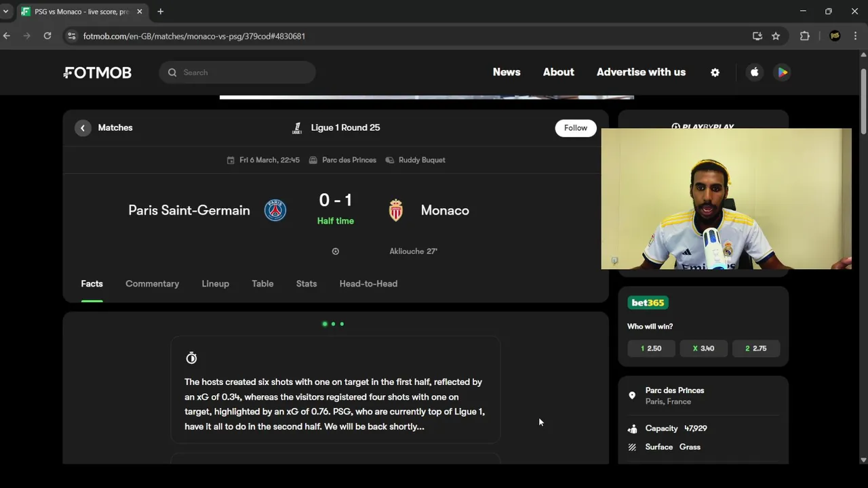Select the third carousel dot indicator
868x488 pixels.
click(x=342, y=324)
